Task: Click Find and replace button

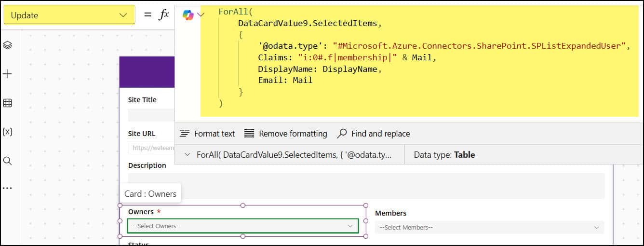Action: 374,134
